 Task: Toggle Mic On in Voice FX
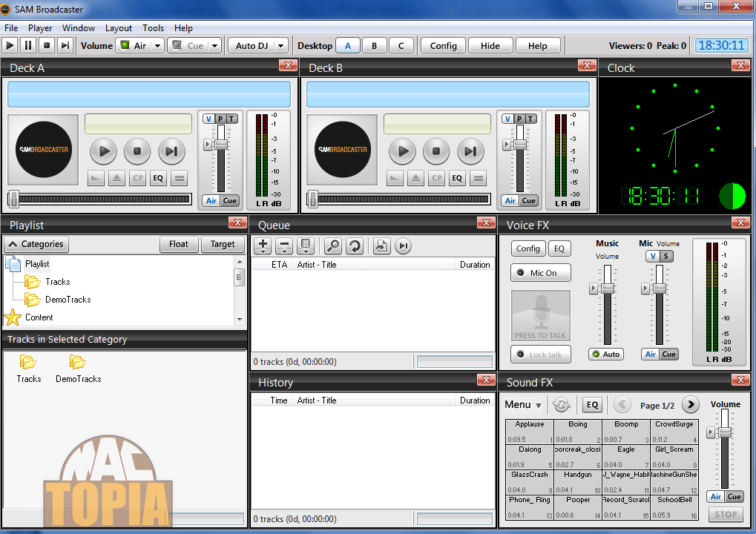[541, 273]
